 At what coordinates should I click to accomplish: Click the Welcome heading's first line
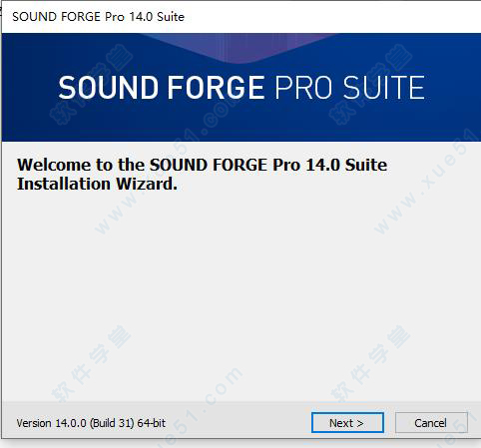pos(202,165)
